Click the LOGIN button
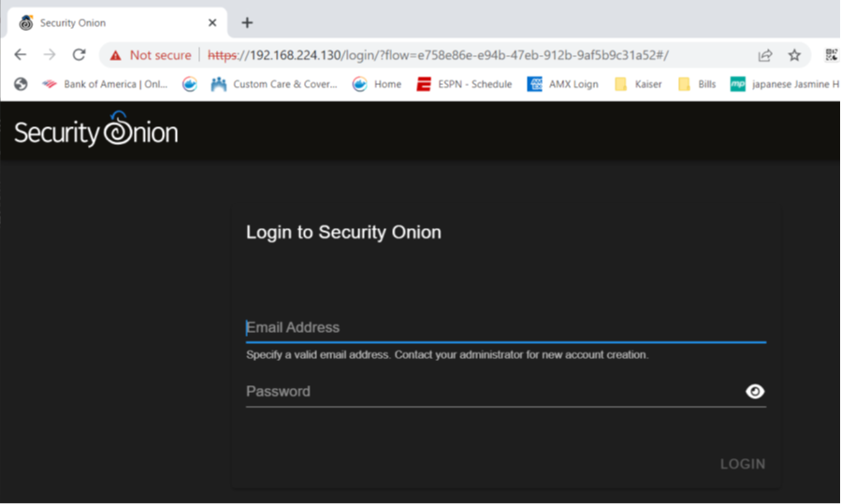Viewport: 841px width, 504px height. point(743,464)
